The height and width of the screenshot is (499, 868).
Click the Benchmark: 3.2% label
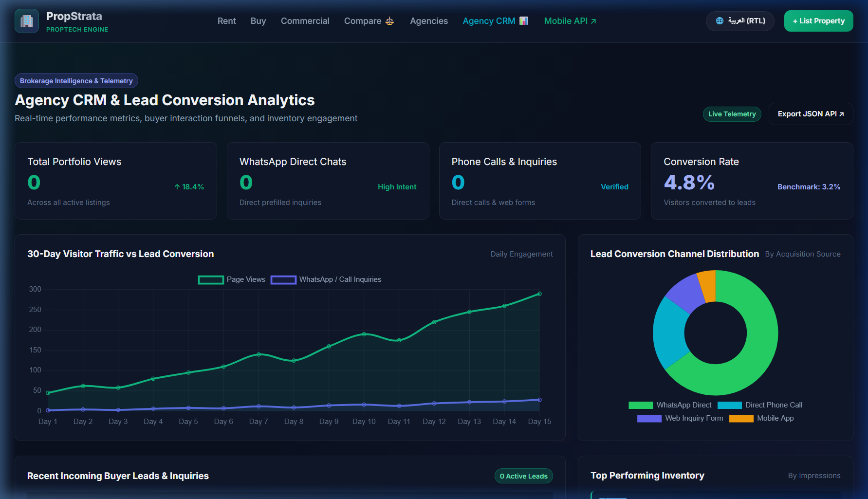(x=809, y=187)
